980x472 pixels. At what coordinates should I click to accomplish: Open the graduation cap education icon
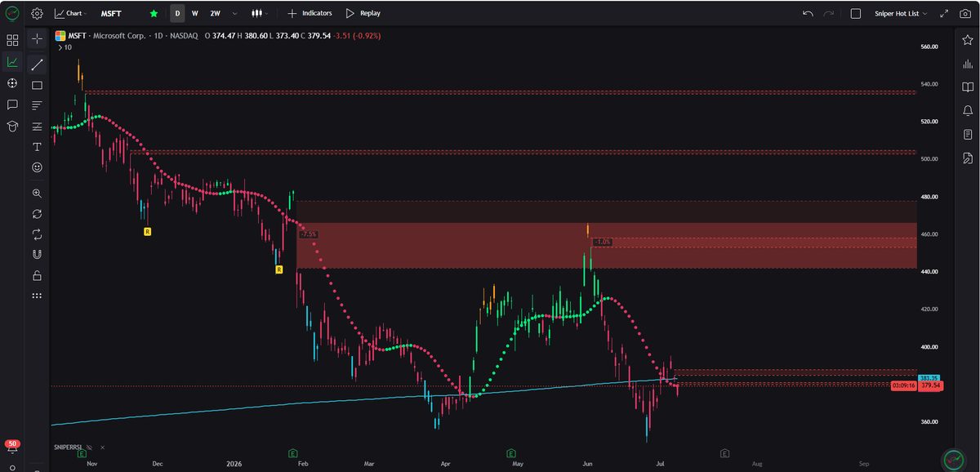click(12, 127)
